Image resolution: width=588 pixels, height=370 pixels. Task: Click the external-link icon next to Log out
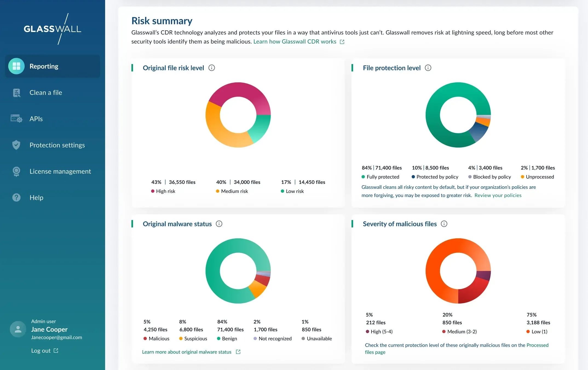pos(56,351)
